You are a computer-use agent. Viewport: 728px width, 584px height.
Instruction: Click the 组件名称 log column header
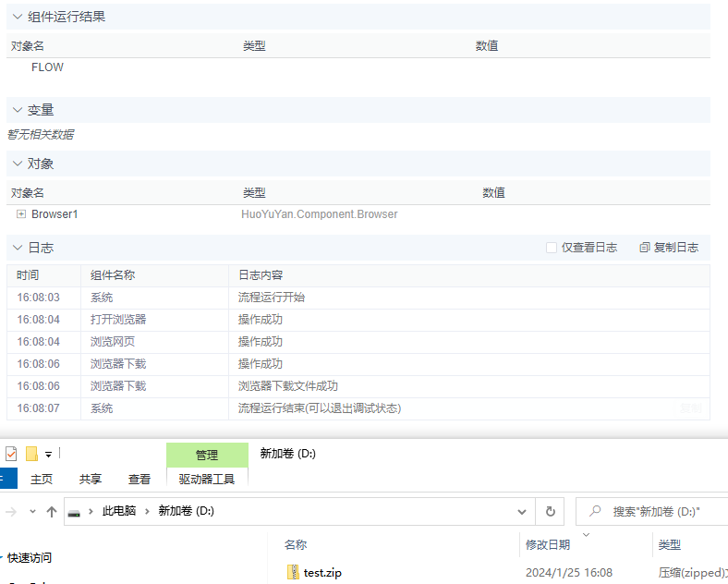(113, 274)
